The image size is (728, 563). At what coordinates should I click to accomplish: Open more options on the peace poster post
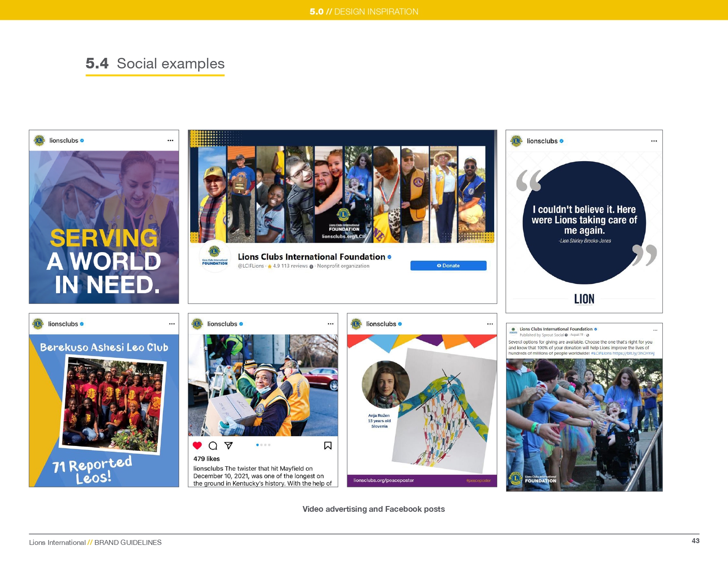pyautogui.click(x=490, y=324)
